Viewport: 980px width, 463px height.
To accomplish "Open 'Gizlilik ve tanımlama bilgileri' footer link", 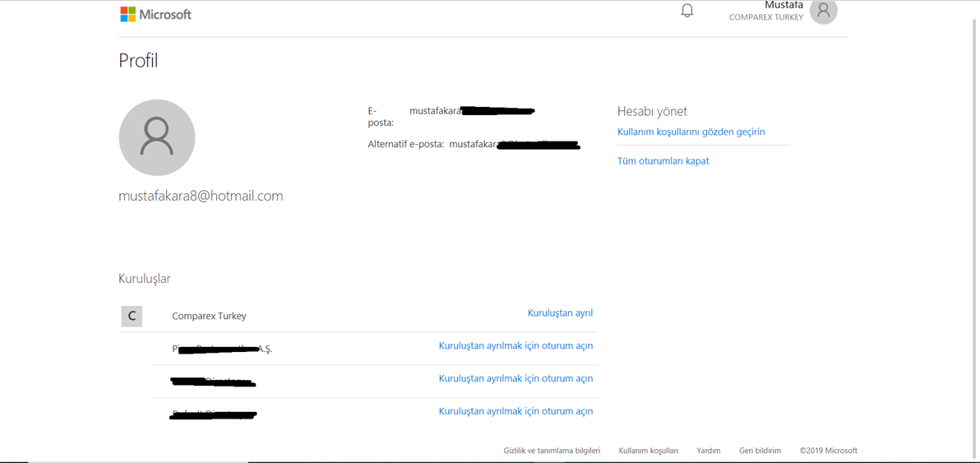I will tap(552, 451).
